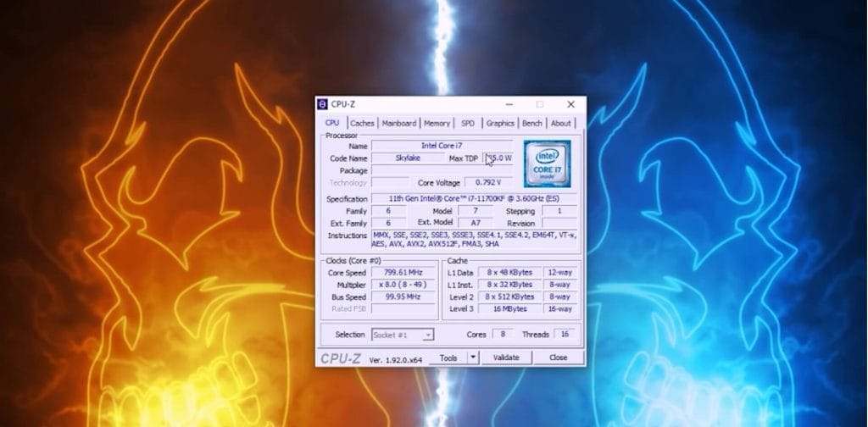Click the Level 3 16 MBytes value
The image size is (868, 427).
(509, 309)
